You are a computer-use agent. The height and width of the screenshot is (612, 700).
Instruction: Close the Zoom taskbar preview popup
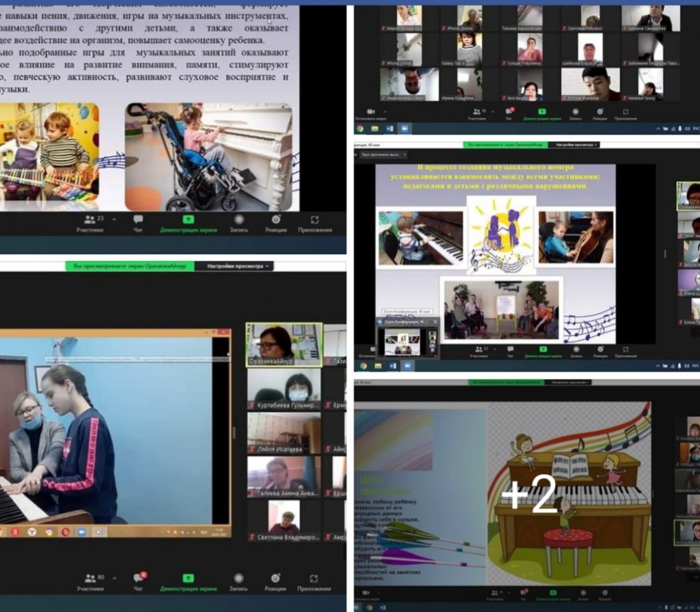pyautogui.click(x=435, y=322)
